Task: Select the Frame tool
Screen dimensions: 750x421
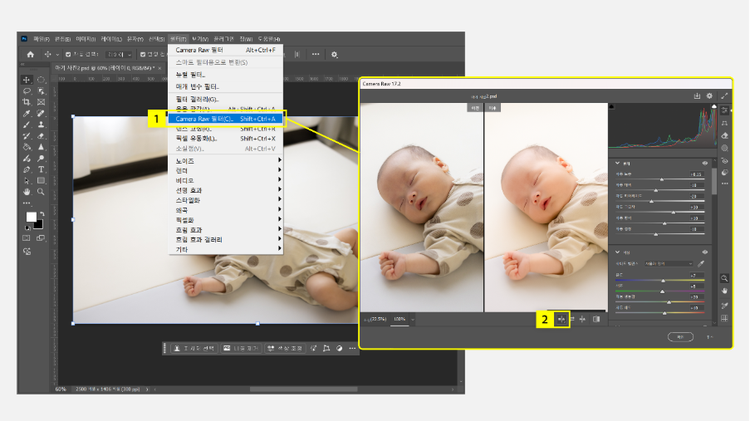Action: tap(41, 102)
